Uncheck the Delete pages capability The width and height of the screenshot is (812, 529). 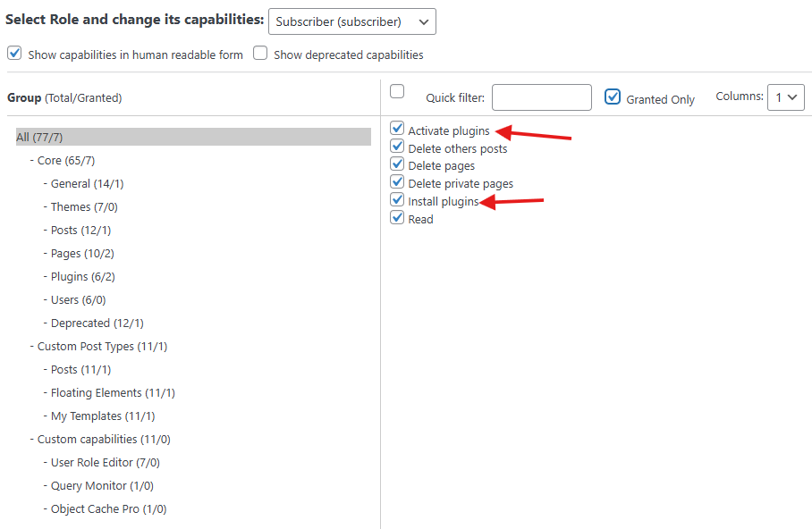(398, 164)
